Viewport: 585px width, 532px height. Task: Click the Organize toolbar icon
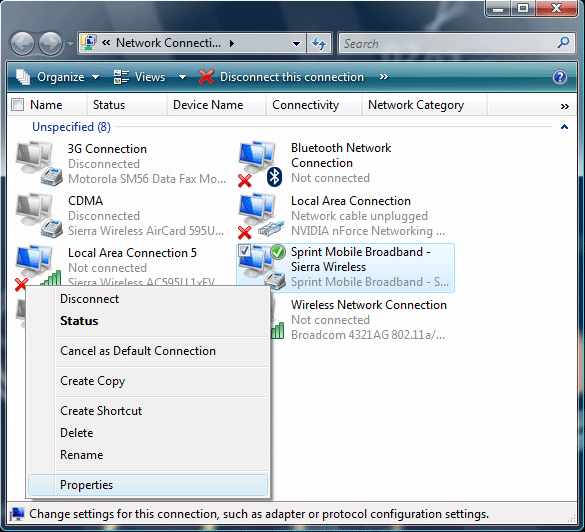23,77
